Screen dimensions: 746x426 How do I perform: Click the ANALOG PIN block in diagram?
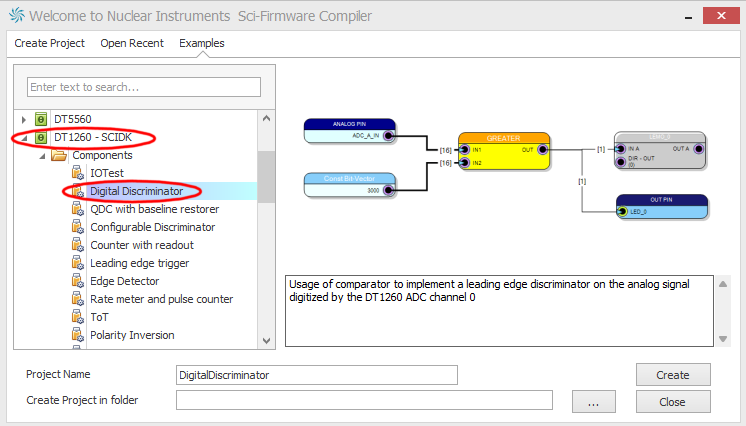coord(350,131)
